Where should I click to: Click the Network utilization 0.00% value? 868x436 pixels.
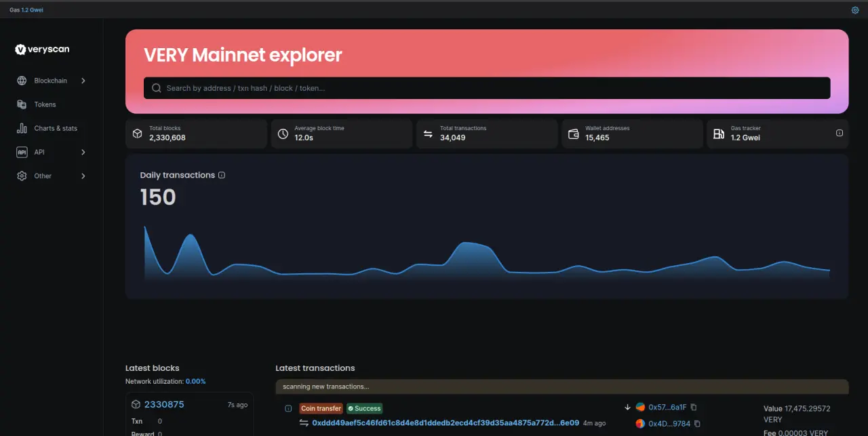[x=195, y=381]
